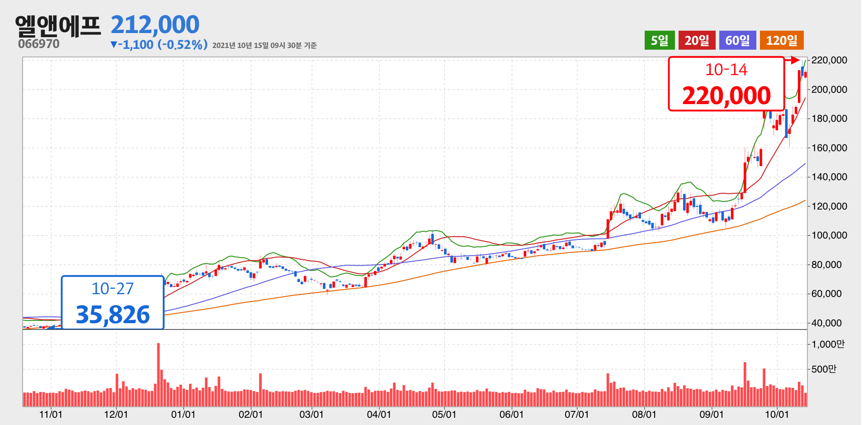Click the 120,000 price axis label
The width and height of the screenshot is (868, 425).
click(x=829, y=206)
